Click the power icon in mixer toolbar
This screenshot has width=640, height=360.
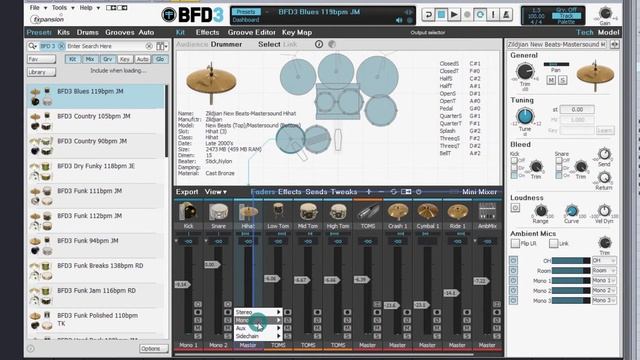418,191
